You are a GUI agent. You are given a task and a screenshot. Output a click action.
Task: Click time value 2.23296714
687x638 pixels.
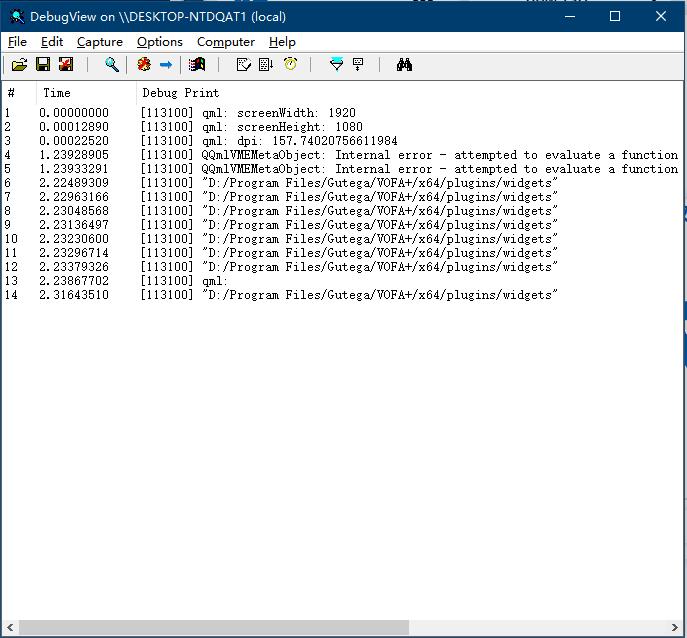[x=74, y=253]
